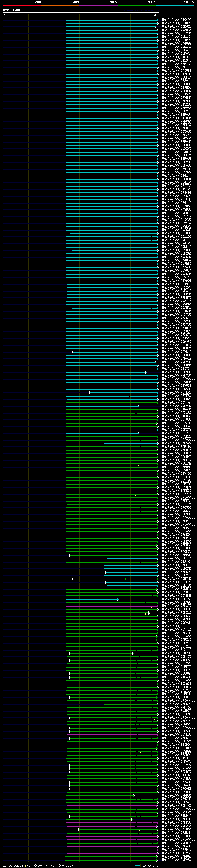Click the cyan ~100% identity legend segment
Screen dimensions: 197x868
175,6
